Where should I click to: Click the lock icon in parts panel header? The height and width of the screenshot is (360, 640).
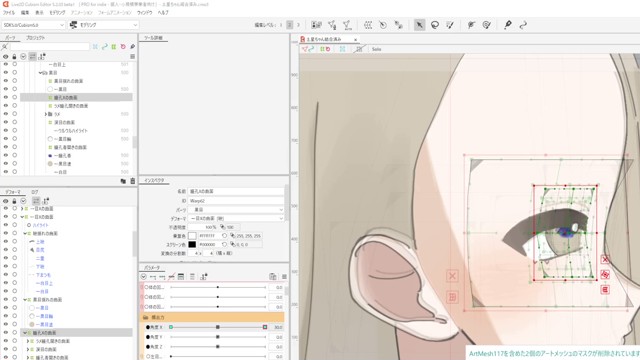tap(14, 56)
